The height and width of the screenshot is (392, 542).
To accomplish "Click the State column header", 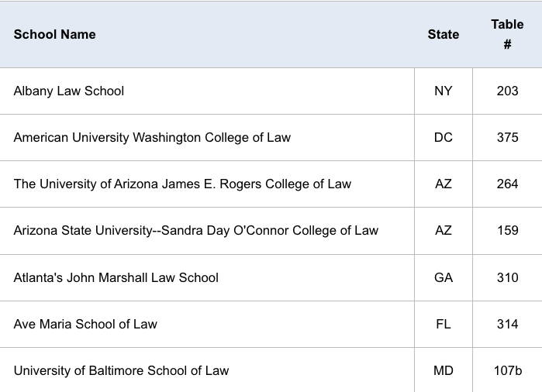I will [444, 35].
